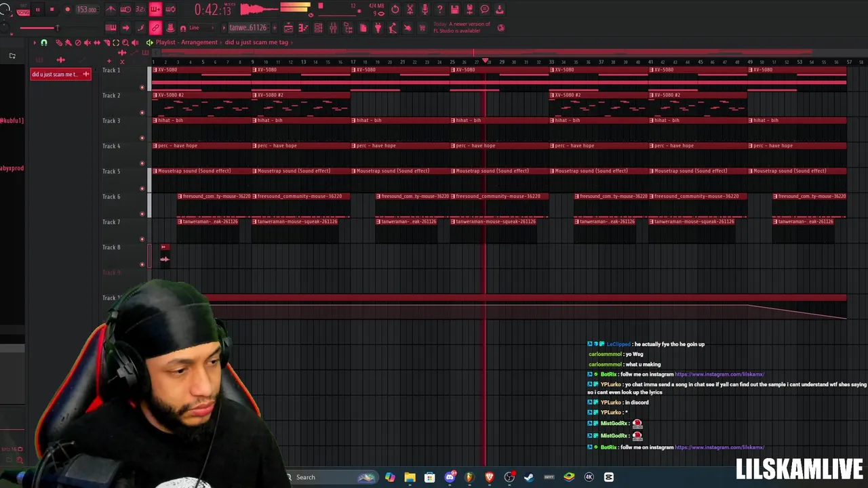Viewport: 868px width, 488px height.
Task: Select the paint brush tool
Action: click(x=68, y=43)
